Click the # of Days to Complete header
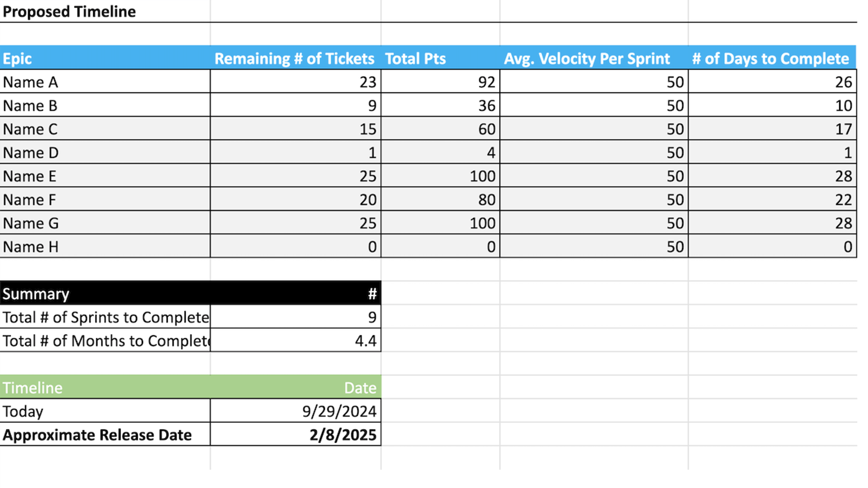The image size is (868, 488). [x=772, y=58]
